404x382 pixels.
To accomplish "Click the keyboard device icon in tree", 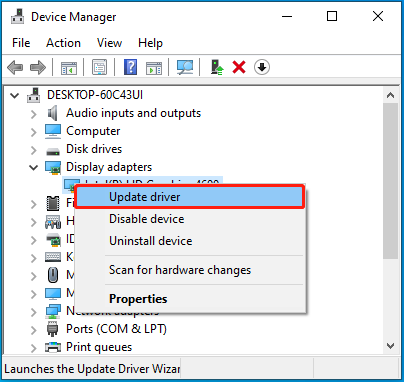I will (x=53, y=257).
